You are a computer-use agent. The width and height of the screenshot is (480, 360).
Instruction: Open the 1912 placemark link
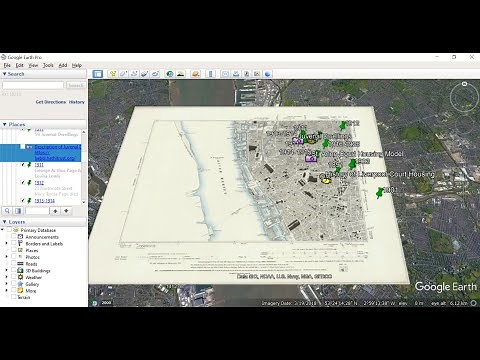click(x=39, y=183)
